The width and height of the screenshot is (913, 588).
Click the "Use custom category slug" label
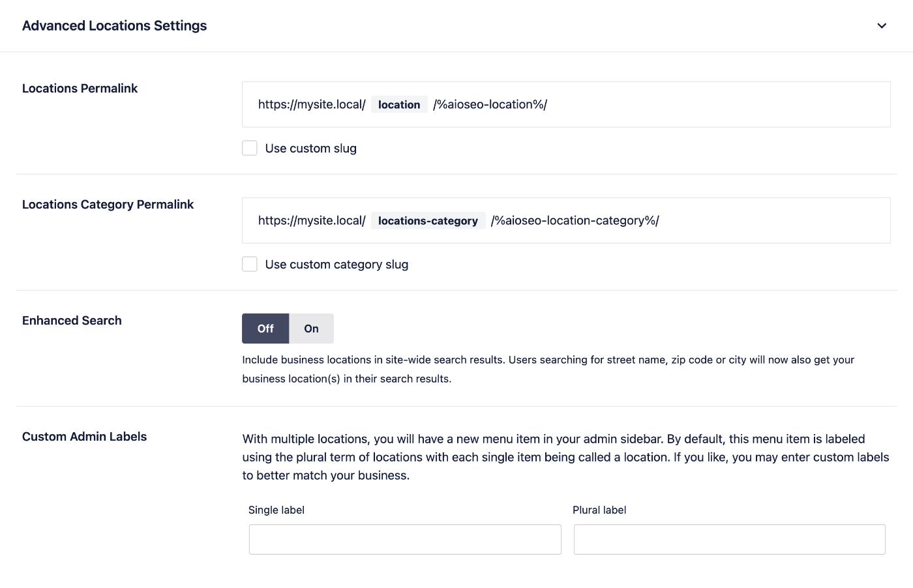(337, 265)
